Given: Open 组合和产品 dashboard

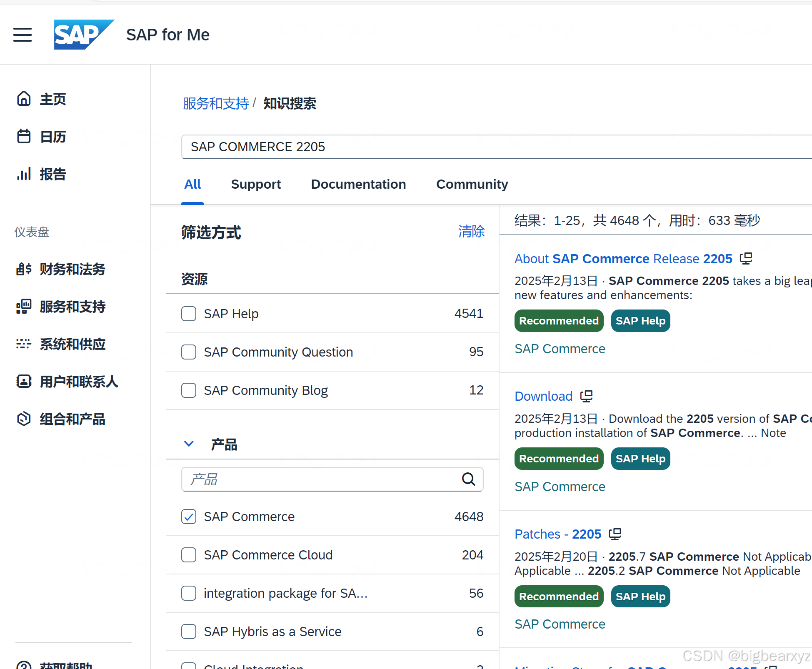Looking at the screenshot, I should click(x=72, y=419).
